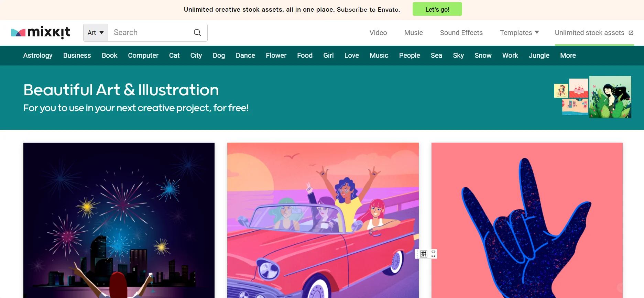Viewport: 644px width, 298px height.
Task: Expand the Templates menu
Action: pyautogui.click(x=519, y=33)
